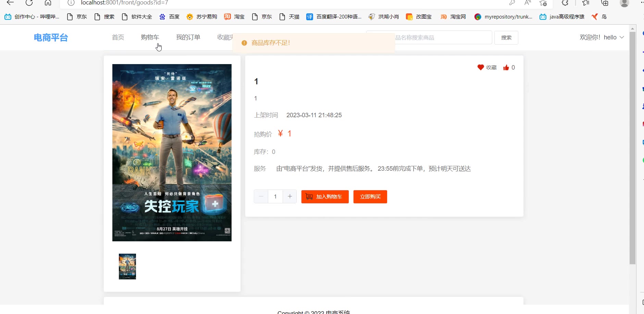Screen dimensions: 644x314
Task: Click the quantity input field
Action: [x=275, y=196]
